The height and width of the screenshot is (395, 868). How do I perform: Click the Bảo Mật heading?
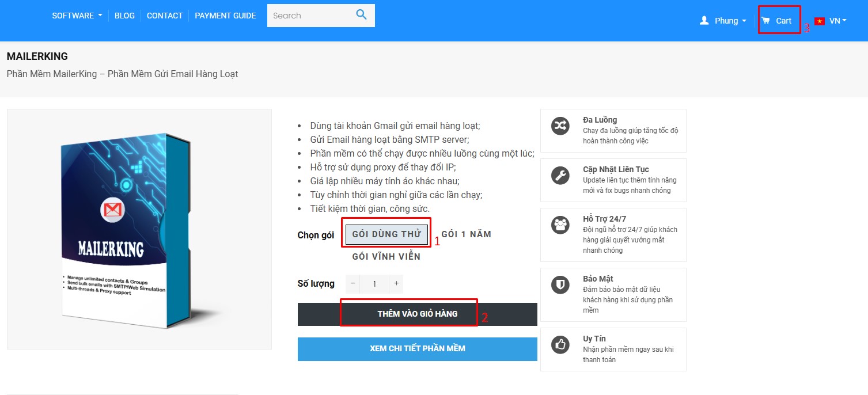click(598, 279)
